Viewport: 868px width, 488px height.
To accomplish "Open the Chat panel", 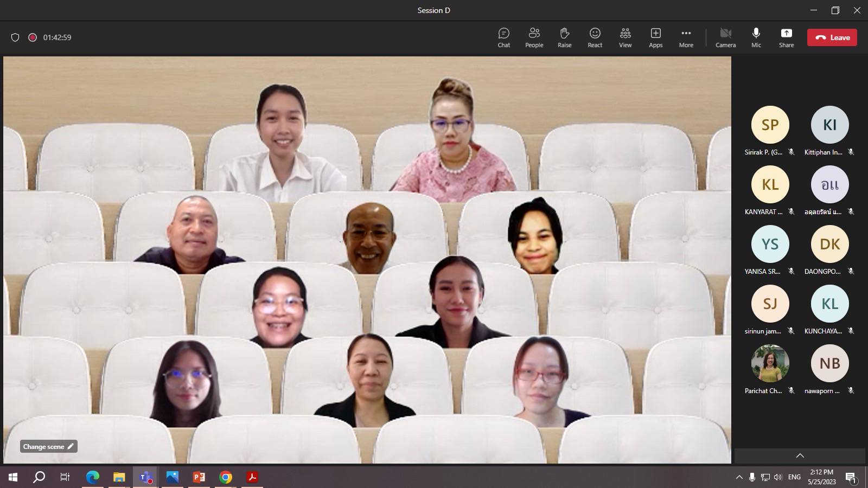I will click(503, 37).
